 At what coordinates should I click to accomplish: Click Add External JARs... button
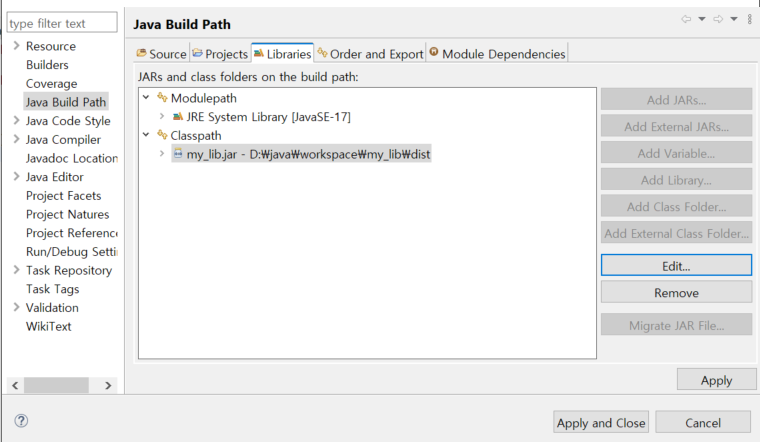point(676,126)
